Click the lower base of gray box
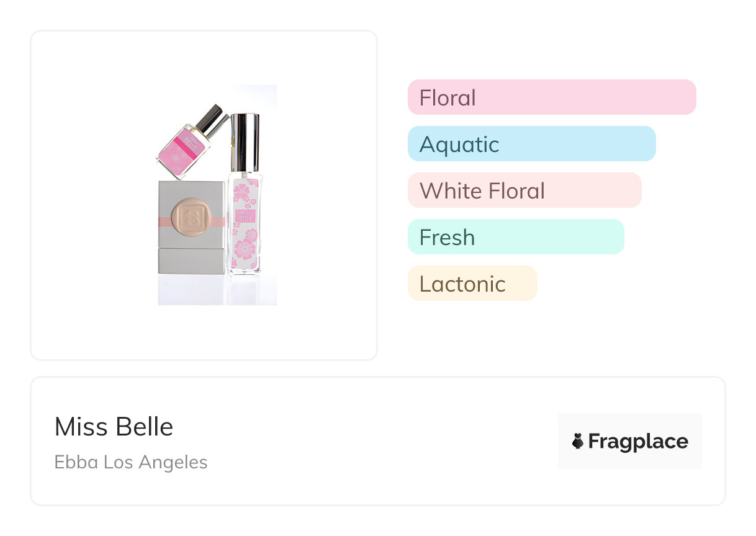Viewport: 756px width, 536px height. click(x=191, y=261)
